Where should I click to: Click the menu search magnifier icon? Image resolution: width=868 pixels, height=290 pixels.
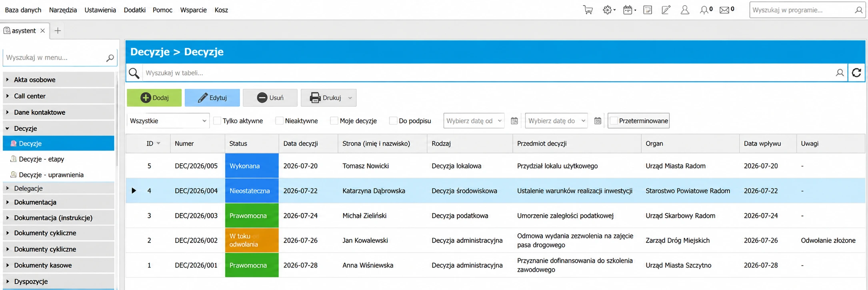tap(110, 58)
